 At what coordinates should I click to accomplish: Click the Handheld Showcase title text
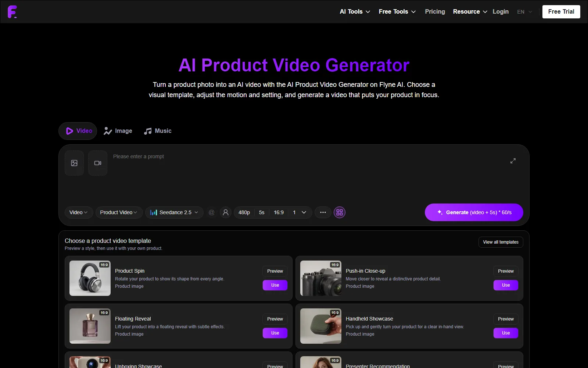point(369,319)
